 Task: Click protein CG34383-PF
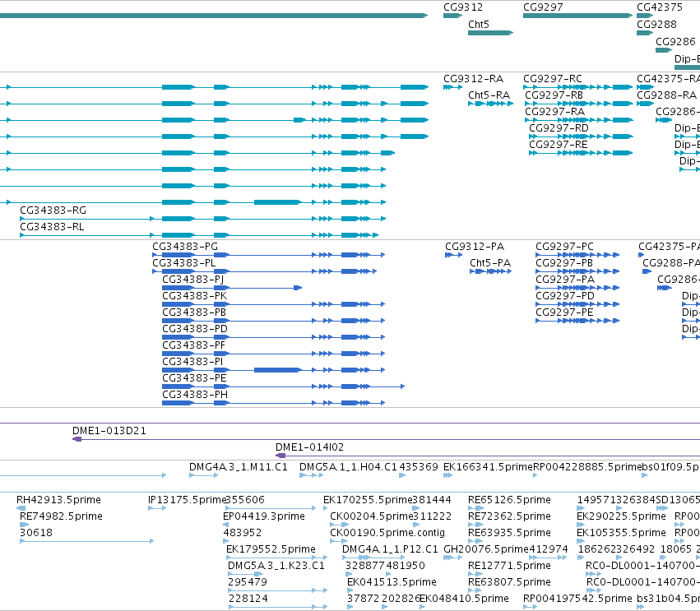[x=273, y=354]
